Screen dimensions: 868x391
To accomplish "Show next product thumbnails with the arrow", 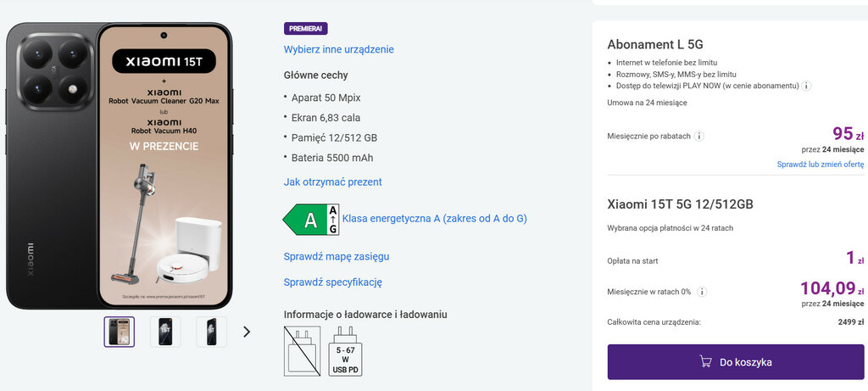I will point(247,332).
